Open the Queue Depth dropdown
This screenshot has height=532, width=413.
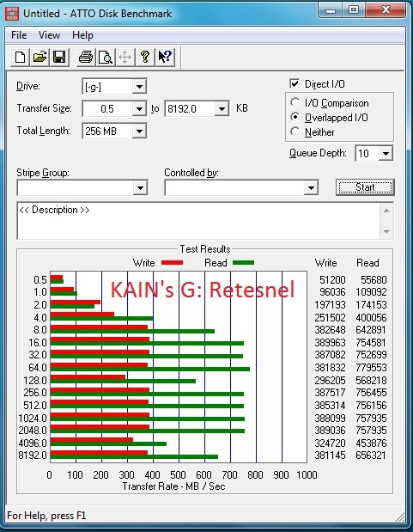click(386, 153)
